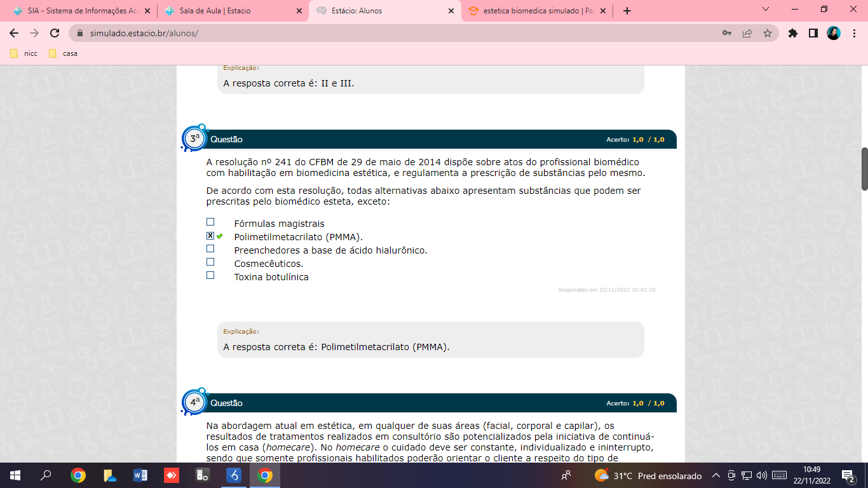Uncheck the Polimetilmetacrilato (PMMA) checkbox

[210, 236]
